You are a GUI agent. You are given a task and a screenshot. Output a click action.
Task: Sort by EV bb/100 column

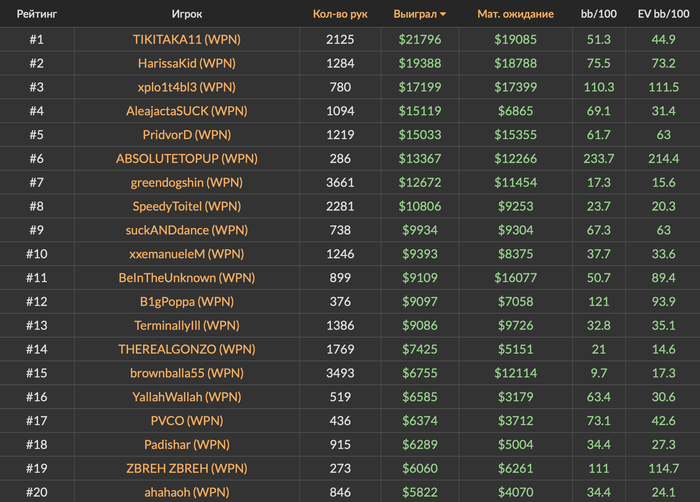(663, 15)
